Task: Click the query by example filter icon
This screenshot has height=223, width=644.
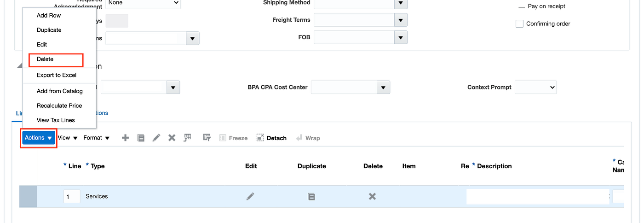Action: pyautogui.click(x=207, y=138)
